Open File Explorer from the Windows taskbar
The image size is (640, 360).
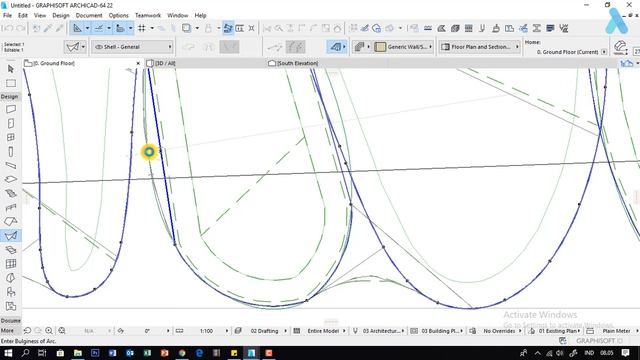tap(78, 353)
